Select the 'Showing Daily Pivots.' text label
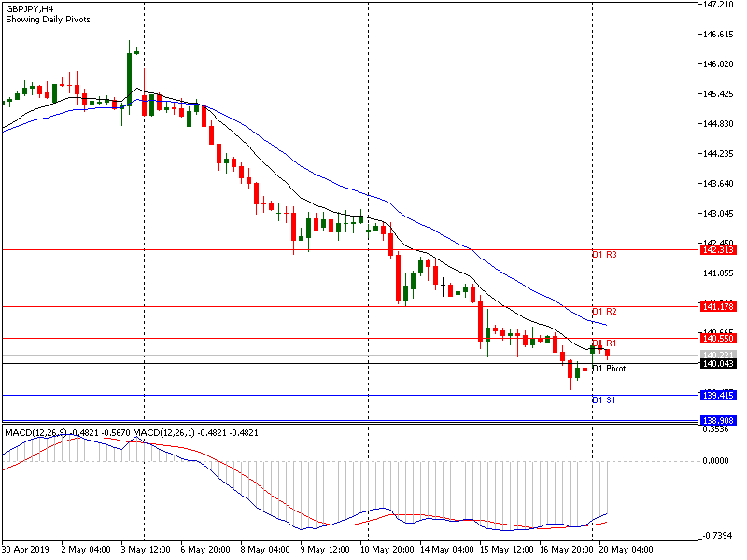This screenshot has width=747, height=560. [x=49, y=19]
